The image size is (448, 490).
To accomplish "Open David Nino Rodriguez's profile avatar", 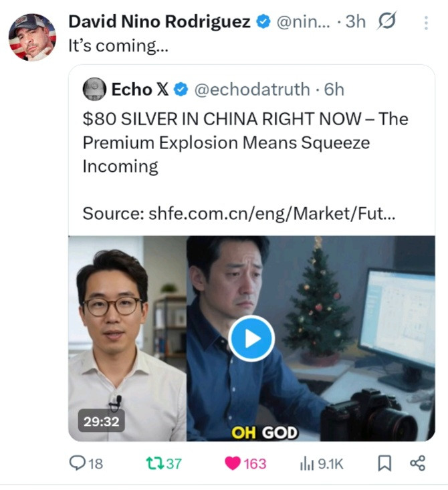I will click(x=32, y=37).
